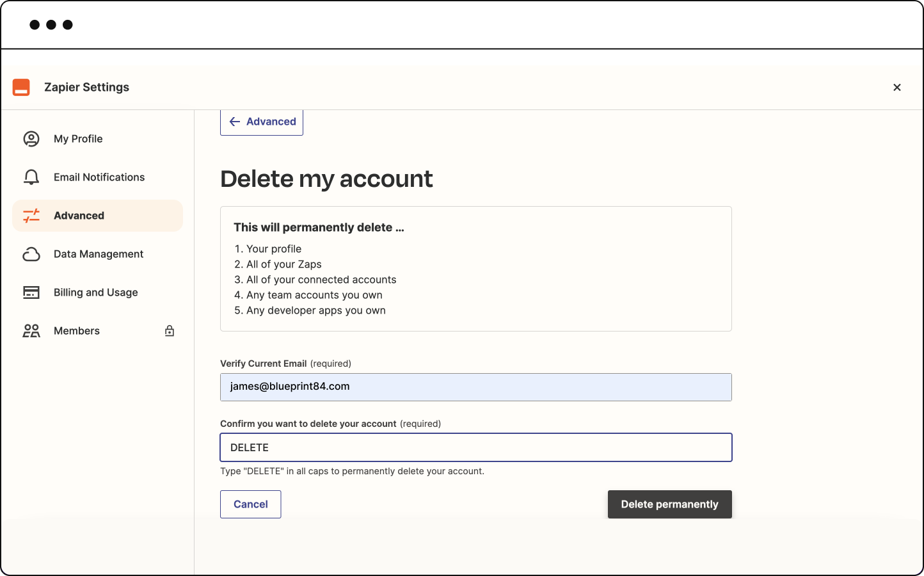Open Members settings
Image resolution: width=924 pixels, height=576 pixels.
[x=97, y=331]
